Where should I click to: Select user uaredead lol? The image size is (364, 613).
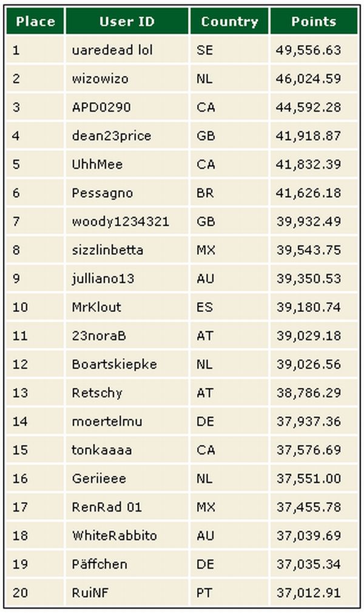tap(112, 50)
